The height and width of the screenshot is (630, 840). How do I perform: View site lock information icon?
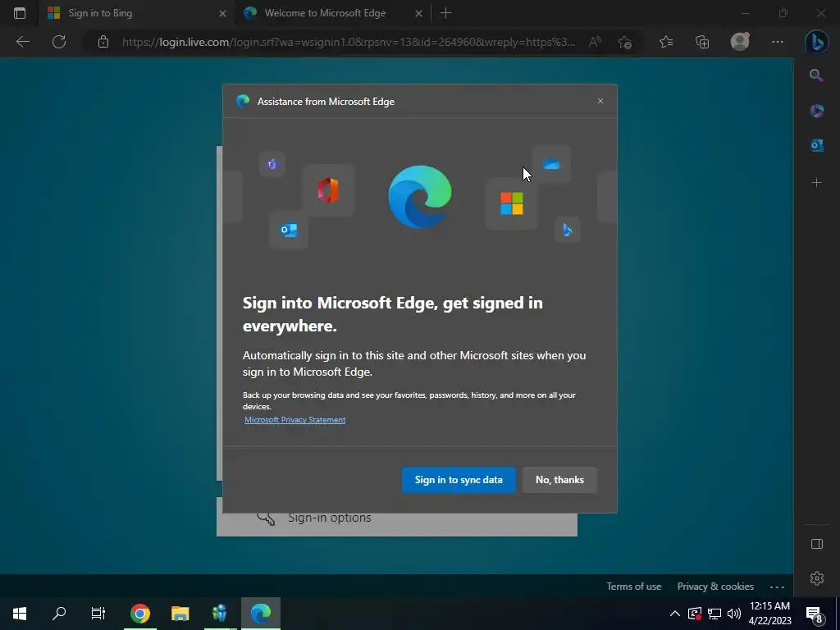click(x=103, y=42)
